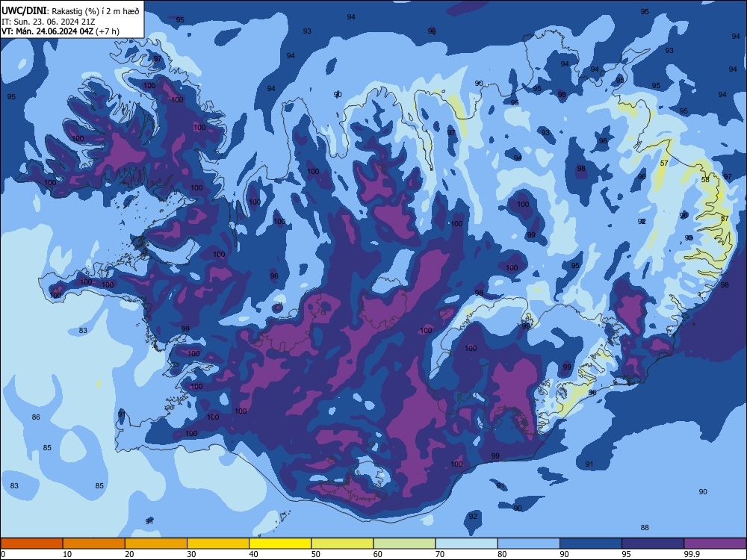The image size is (747, 560).
Task: Select the '88' humidity value on the map
Action: [x=645, y=528]
